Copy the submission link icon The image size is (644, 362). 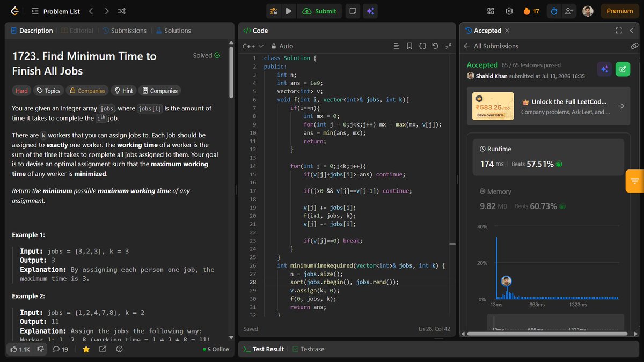coord(634,46)
